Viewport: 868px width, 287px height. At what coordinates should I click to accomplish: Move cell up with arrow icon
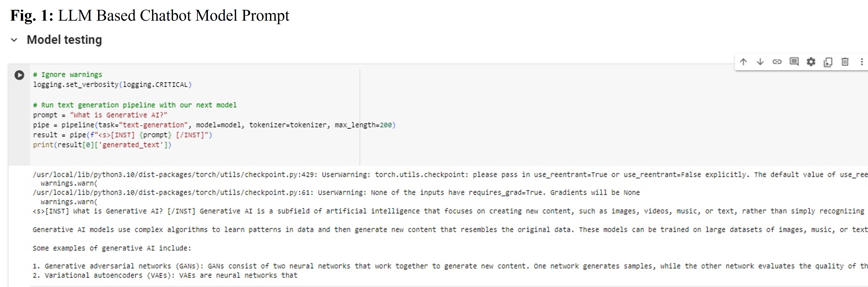pyautogui.click(x=743, y=62)
